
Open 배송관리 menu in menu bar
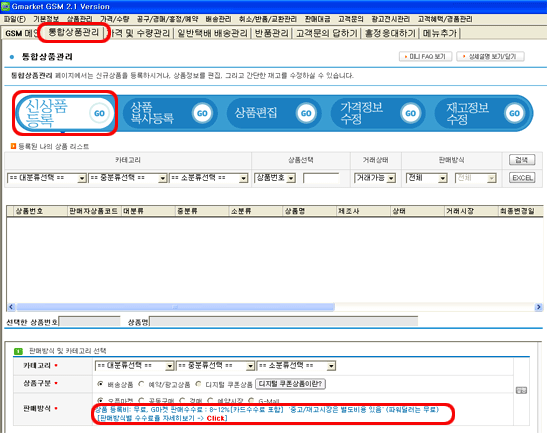(x=218, y=19)
